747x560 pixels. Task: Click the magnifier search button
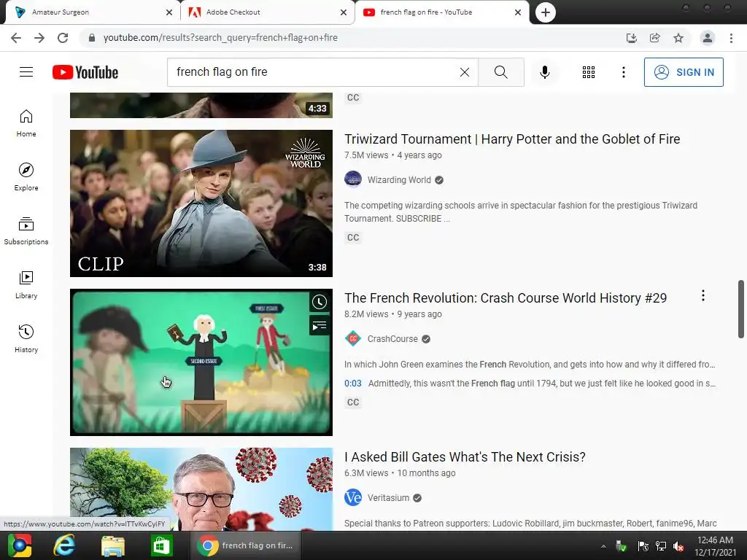[500, 72]
